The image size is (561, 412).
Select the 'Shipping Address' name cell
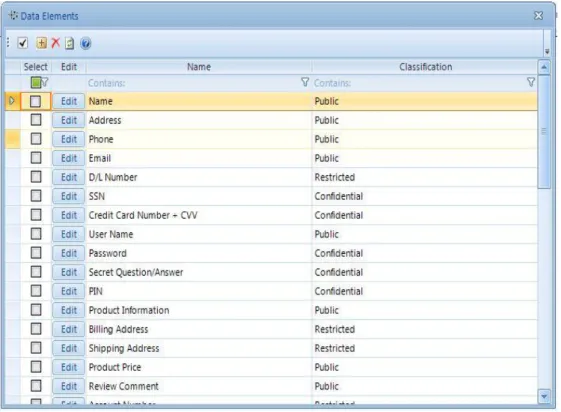(199, 348)
